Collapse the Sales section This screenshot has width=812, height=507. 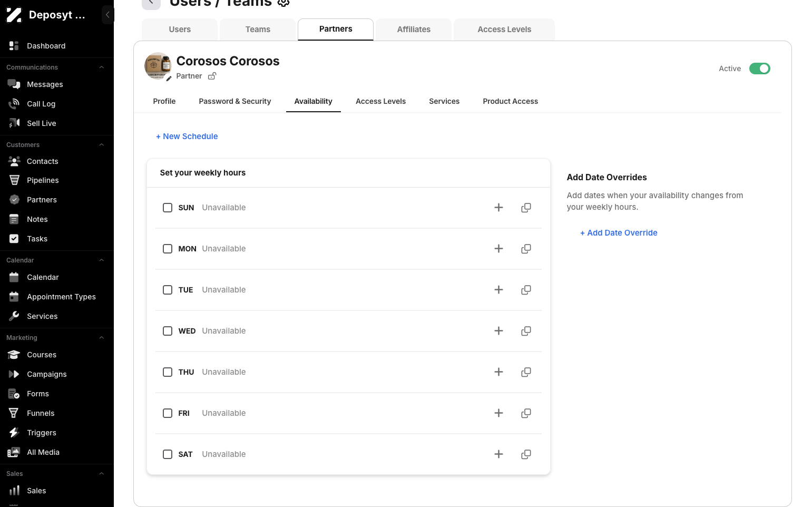pyautogui.click(x=102, y=474)
